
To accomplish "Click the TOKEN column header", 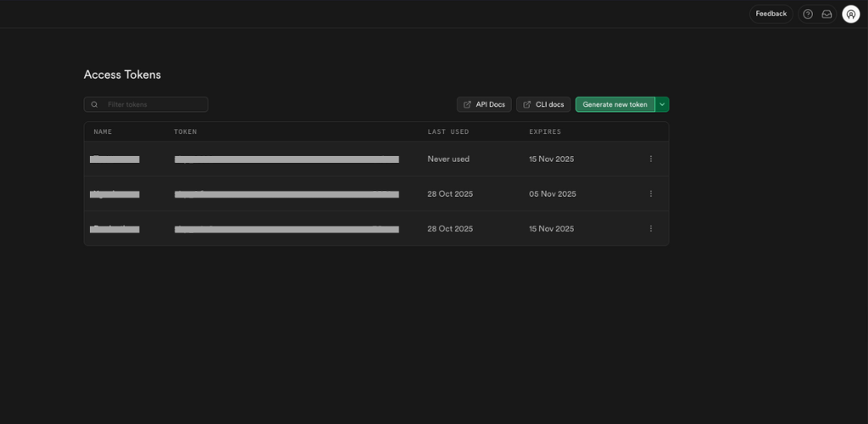I will 186,132.
